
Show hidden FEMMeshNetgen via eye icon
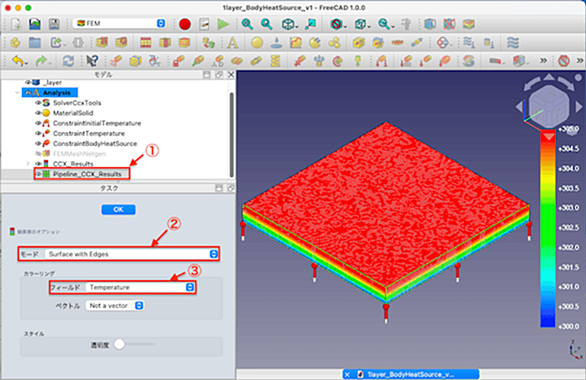38,154
